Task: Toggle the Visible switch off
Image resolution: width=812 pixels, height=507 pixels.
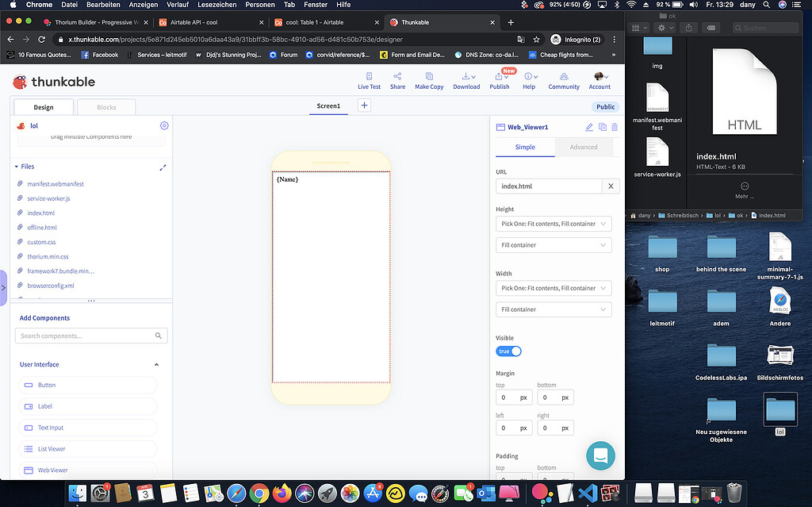Action: tap(508, 351)
